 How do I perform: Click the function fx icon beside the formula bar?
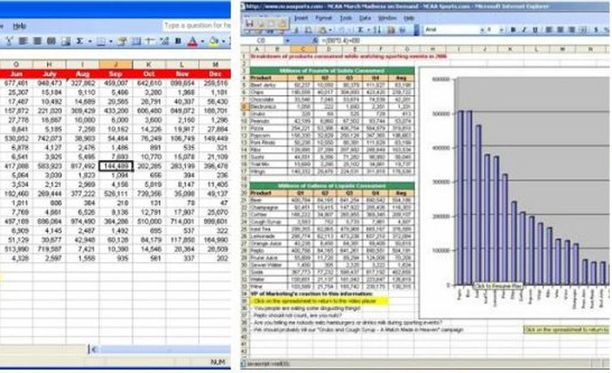(x=315, y=40)
